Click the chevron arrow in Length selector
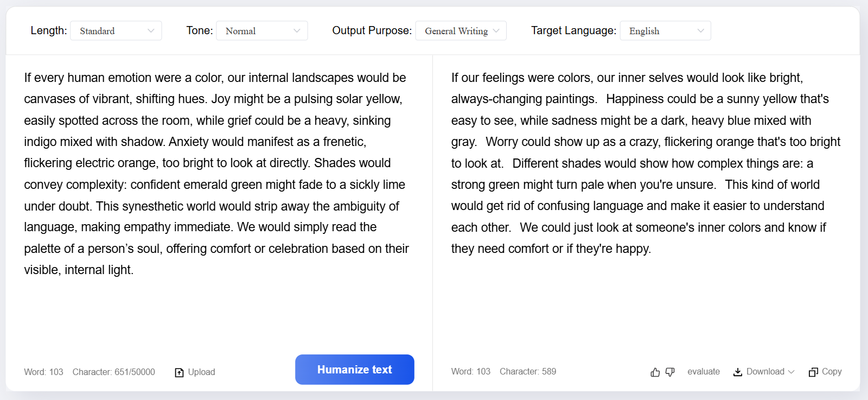Viewport: 868px width, 400px height. point(151,31)
